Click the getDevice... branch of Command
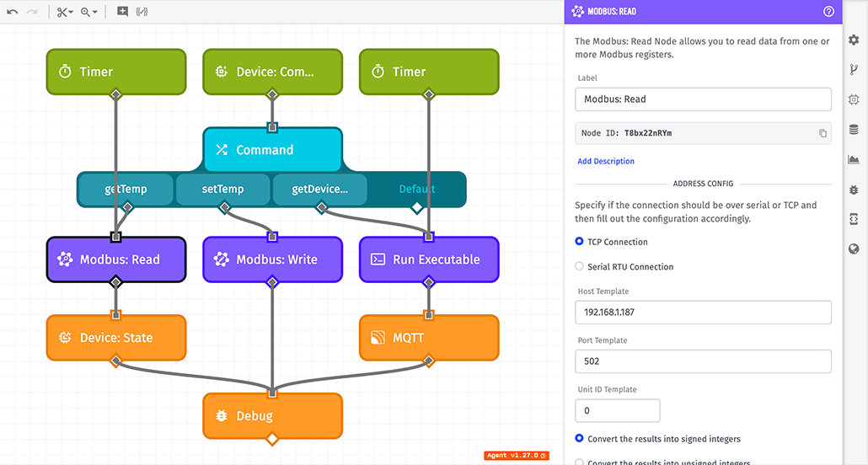Image resolution: width=868 pixels, height=465 pixels. pos(320,190)
